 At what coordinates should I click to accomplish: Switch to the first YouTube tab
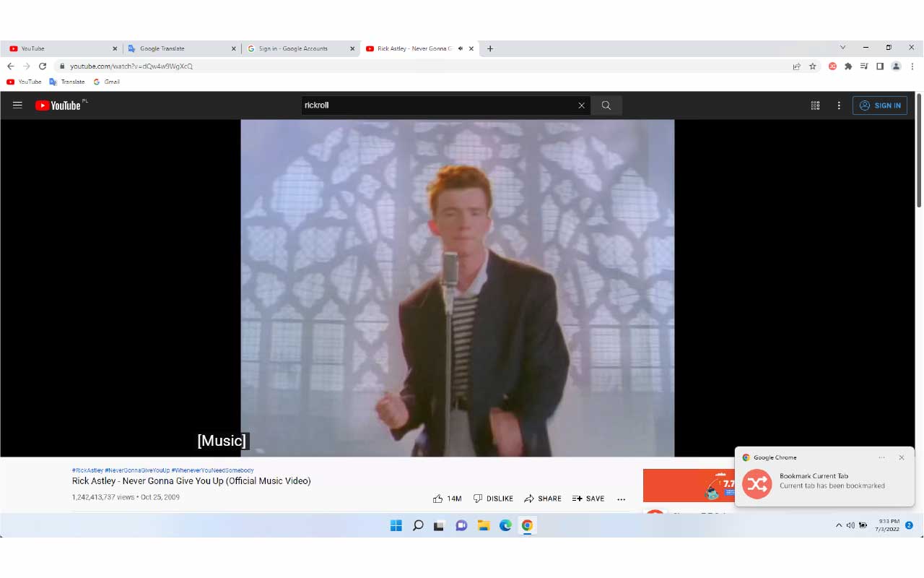[61, 48]
